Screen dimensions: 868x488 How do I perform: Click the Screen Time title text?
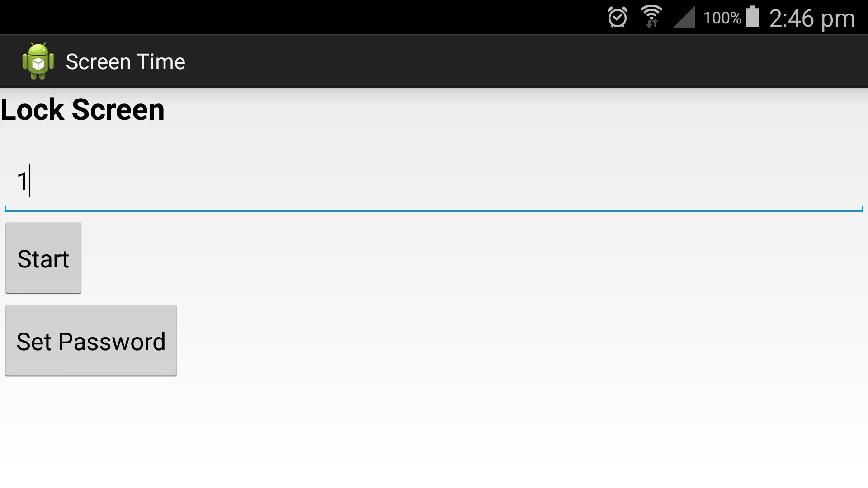125,62
